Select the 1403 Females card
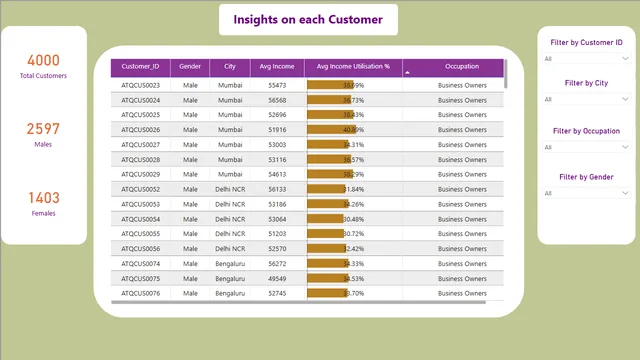The height and width of the screenshot is (360, 640). (x=43, y=203)
